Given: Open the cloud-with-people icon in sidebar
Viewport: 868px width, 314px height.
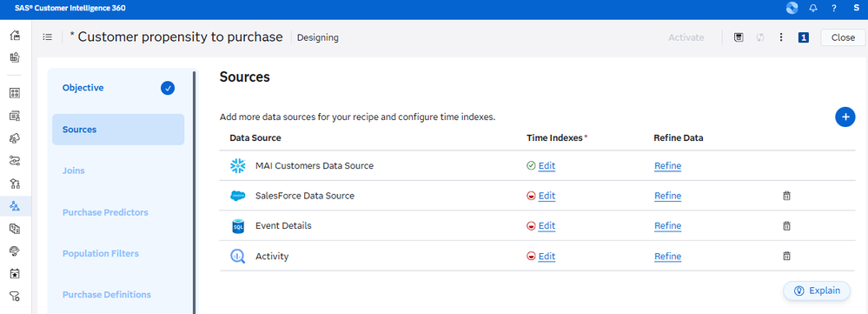Looking at the screenshot, I should 15,138.
